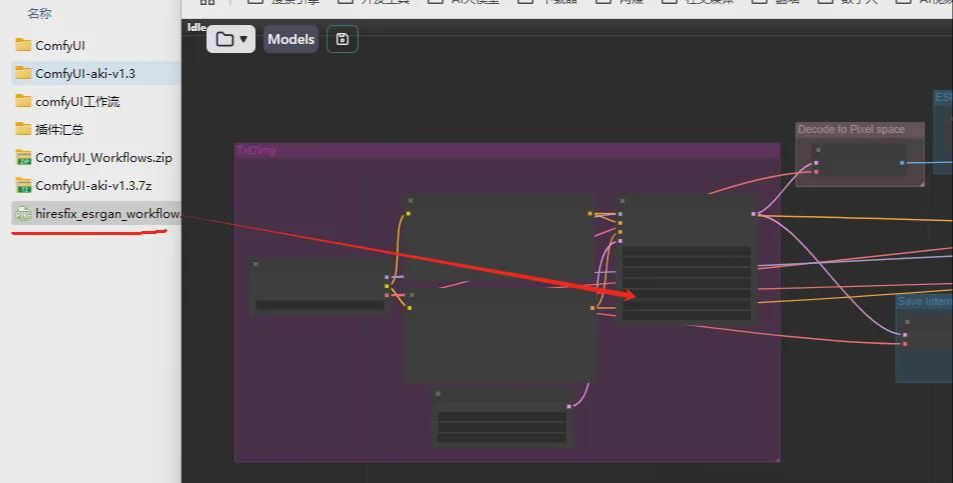This screenshot has height=483, width=953.
Task: Select the leftmost node in Txt2Img group
Action: click(x=318, y=287)
